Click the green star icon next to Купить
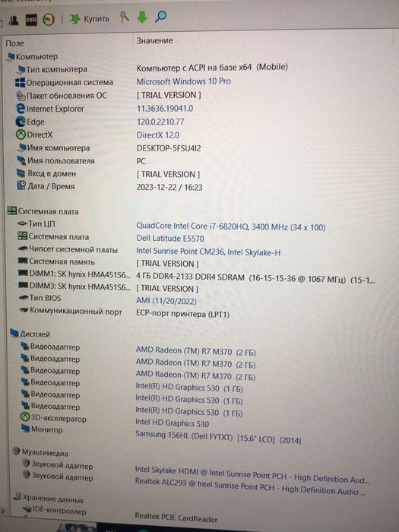Image resolution: width=399 pixels, height=532 pixels. pos(75,19)
